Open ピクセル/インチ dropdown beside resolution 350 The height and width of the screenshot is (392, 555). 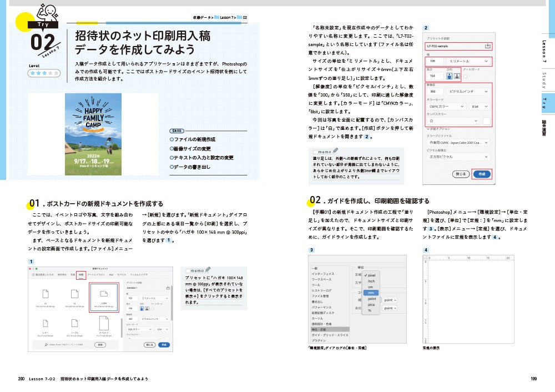pyautogui.click(x=468, y=92)
